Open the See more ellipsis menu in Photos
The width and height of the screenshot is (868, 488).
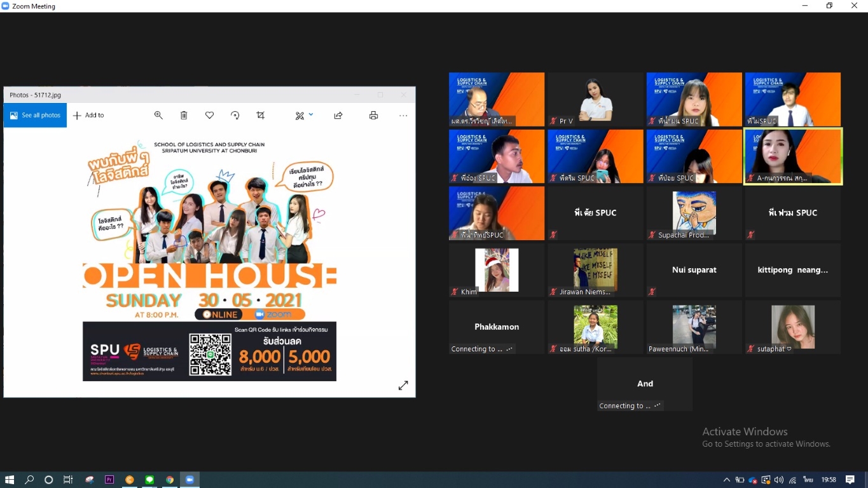tap(403, 115)
